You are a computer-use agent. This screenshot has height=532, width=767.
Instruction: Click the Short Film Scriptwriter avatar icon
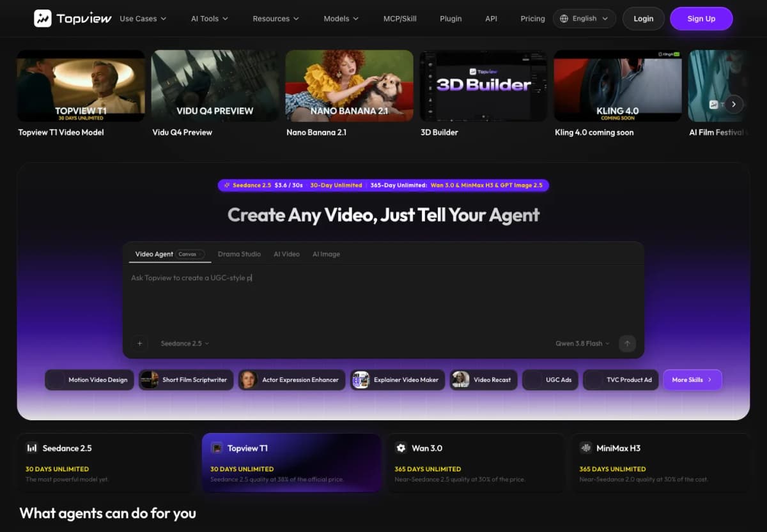(x=150, y=380)
